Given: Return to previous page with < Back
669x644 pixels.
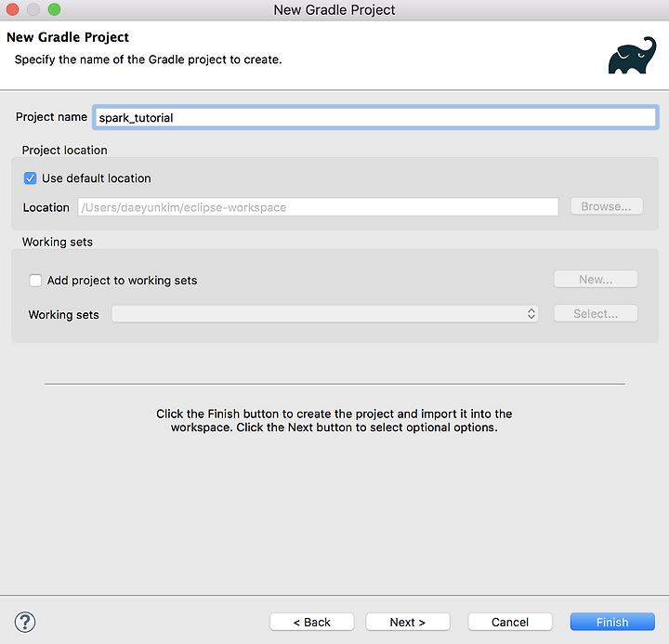Looking at the screenshot, I should point(312,622).
